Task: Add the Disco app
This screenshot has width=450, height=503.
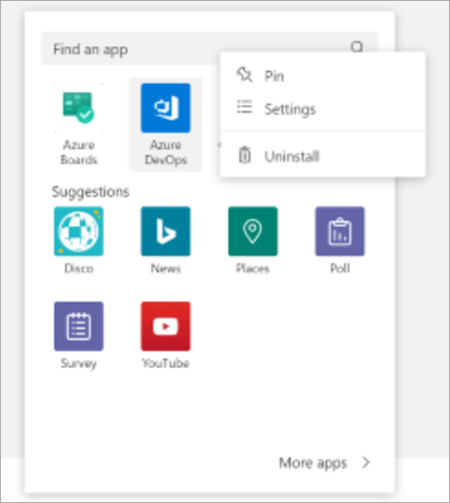Action: click(79, 231)
